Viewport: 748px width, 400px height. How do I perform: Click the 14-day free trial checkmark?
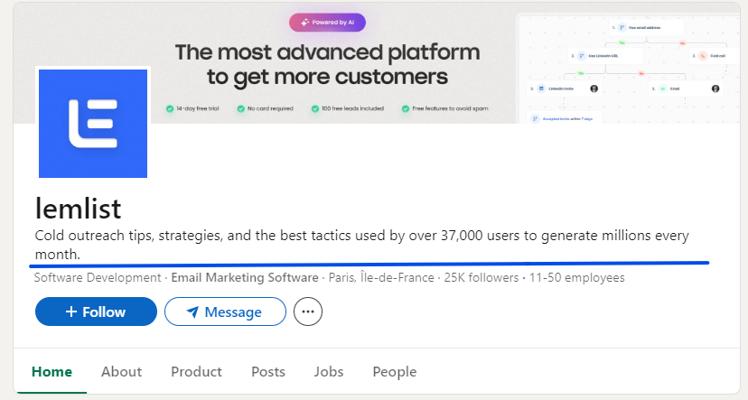click(169, 109)
